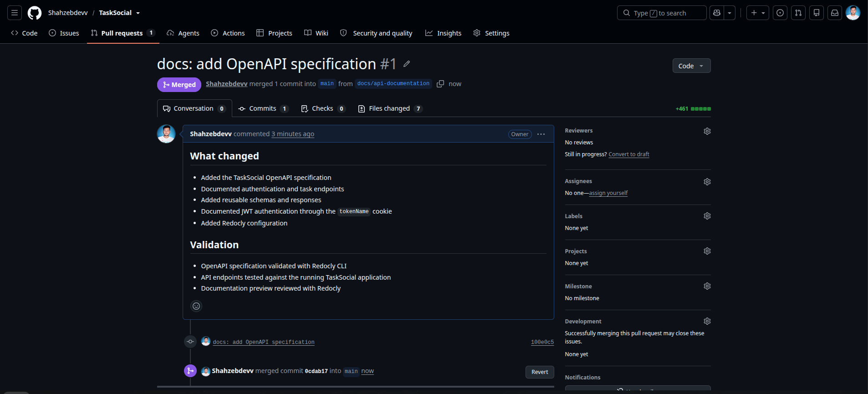868x394 pixels.
Task: Open the Insights tab
Action: point(443,33)
